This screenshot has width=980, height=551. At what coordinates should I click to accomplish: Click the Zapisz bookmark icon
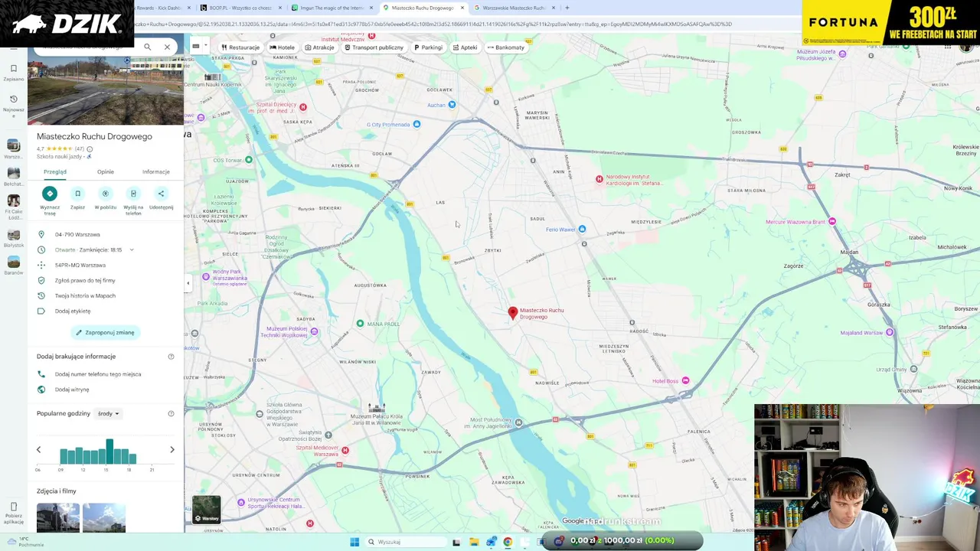pyautogui.click(x=77, y=194)
